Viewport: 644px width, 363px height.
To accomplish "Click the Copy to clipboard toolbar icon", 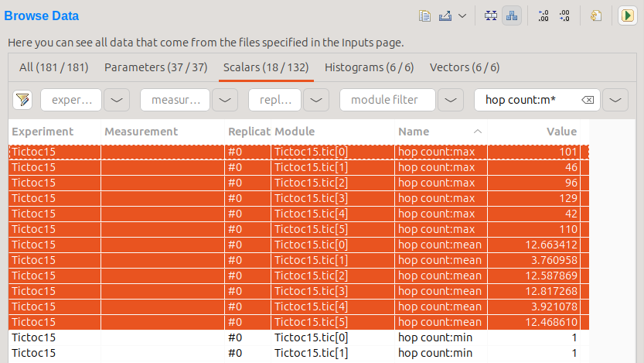I will click(424, 16).
